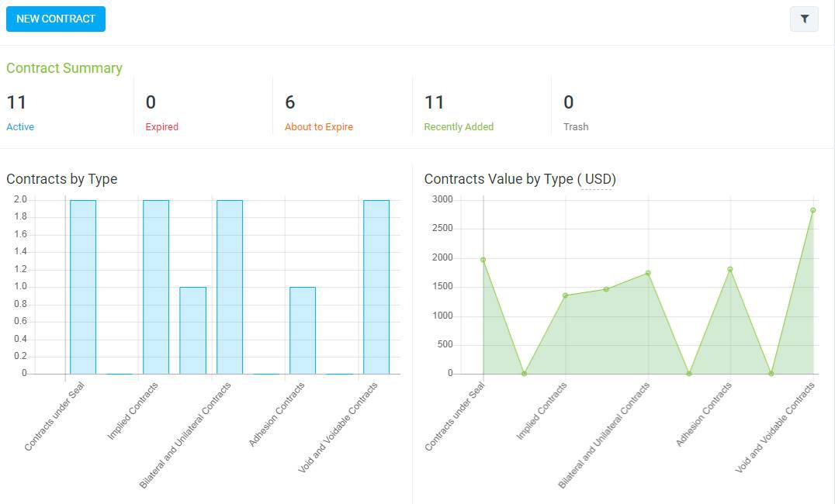
Task: Select the Contracts under Seal bar
Action: [83, 287]
